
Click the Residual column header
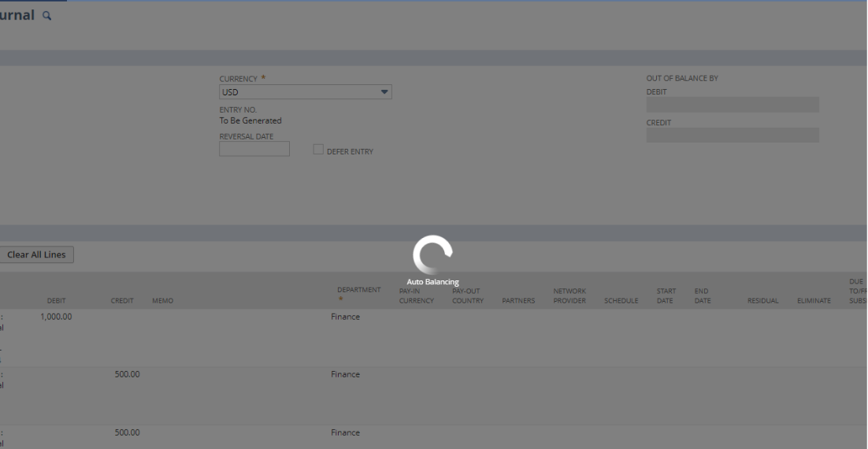(762, 301)
